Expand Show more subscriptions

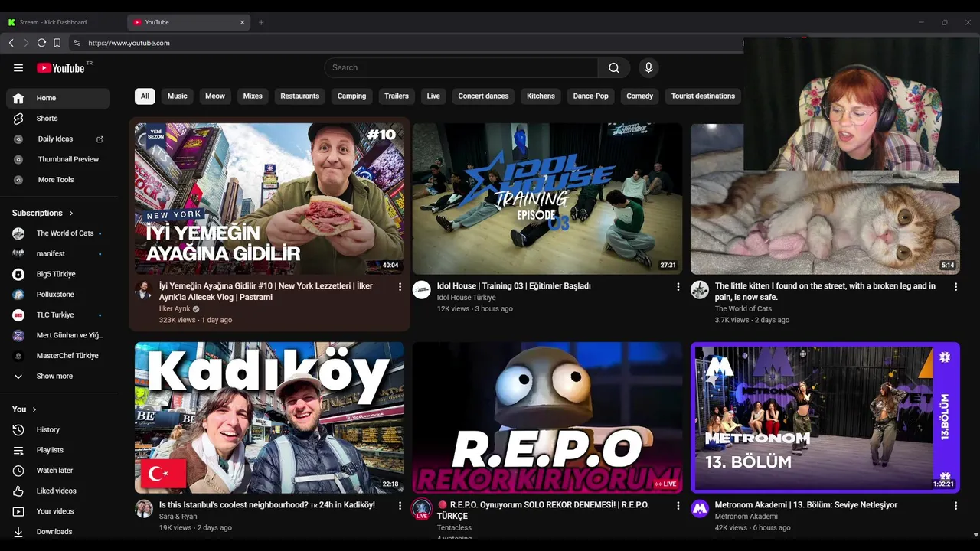58,377
